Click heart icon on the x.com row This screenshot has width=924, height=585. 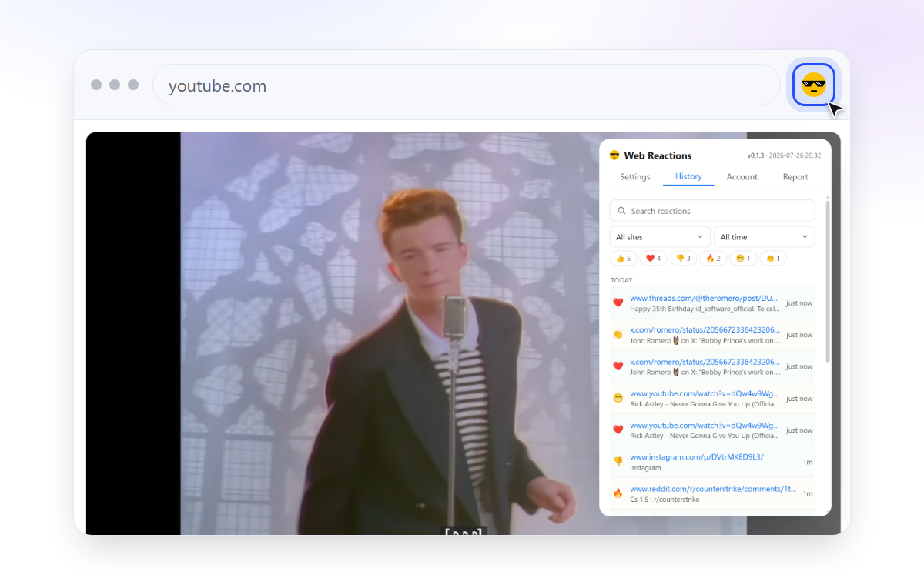(618, 366)
